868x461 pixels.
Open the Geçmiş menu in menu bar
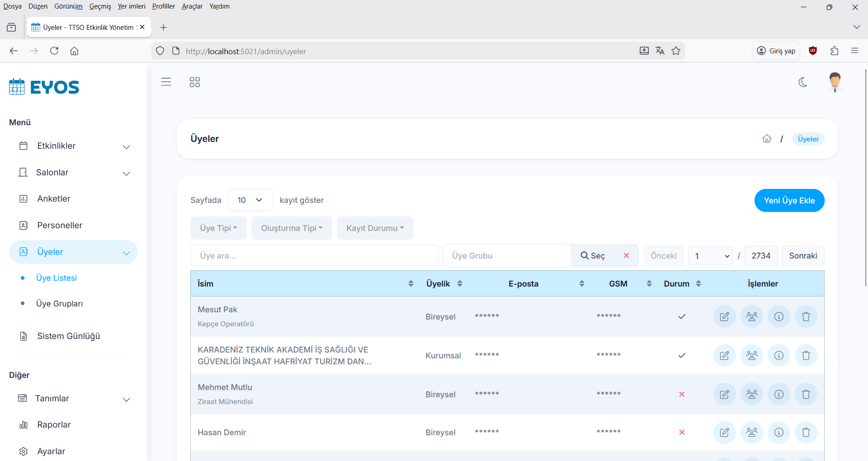[x=100, y=6]
